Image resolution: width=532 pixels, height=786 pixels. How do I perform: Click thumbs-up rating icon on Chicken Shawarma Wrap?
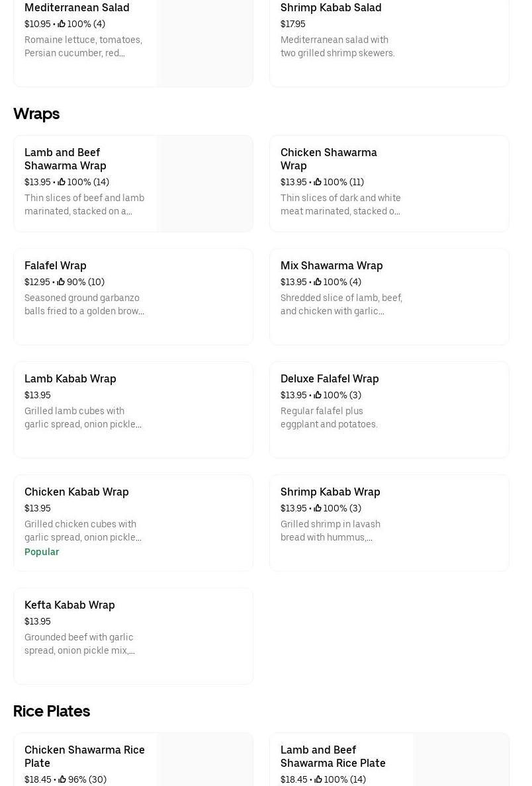318,182
